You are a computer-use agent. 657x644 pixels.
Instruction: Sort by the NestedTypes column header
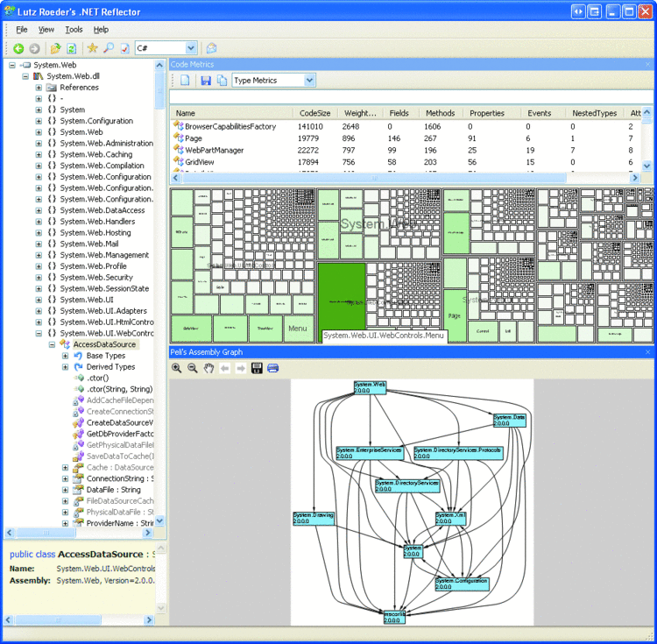[x=595, y=113]
